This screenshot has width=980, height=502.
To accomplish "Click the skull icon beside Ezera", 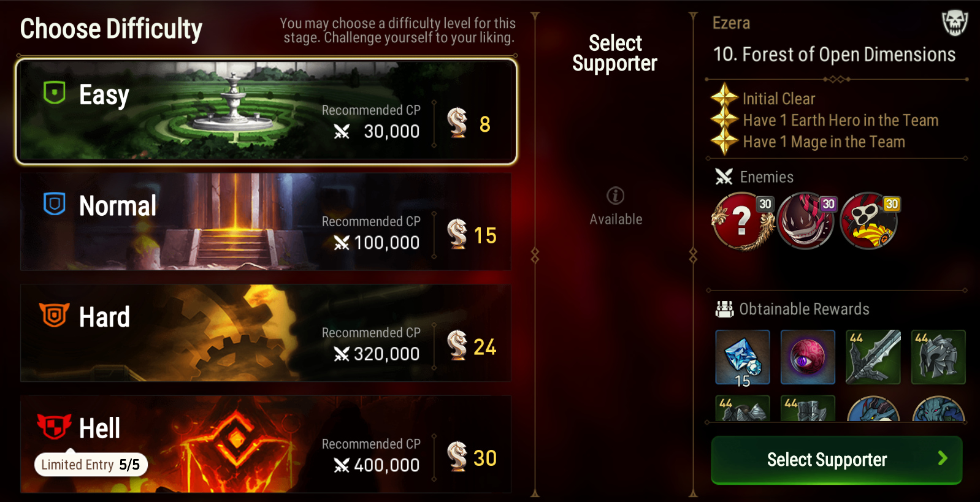I will point(954,23).
